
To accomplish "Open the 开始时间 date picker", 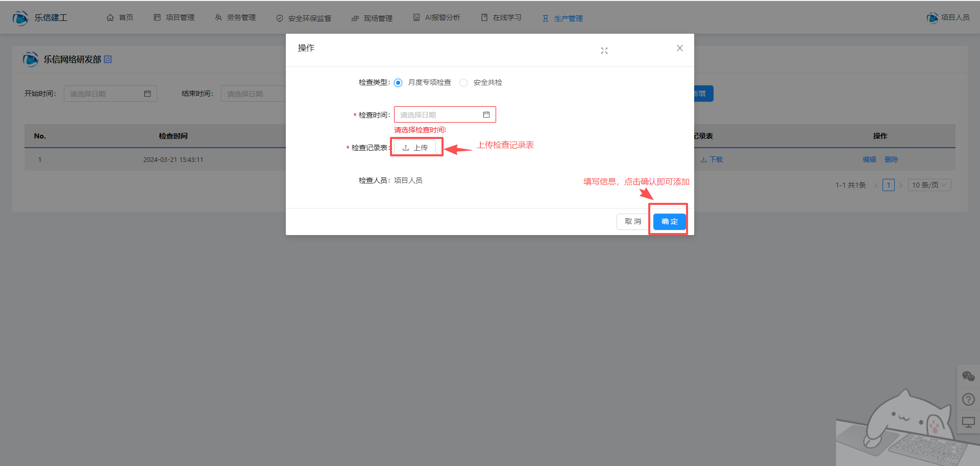I will (110, 94).
